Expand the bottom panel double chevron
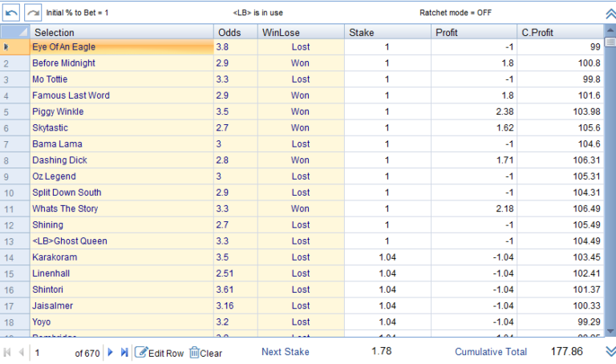The width and height of the screenshot is (616, 364). click(x=610, y=351)
